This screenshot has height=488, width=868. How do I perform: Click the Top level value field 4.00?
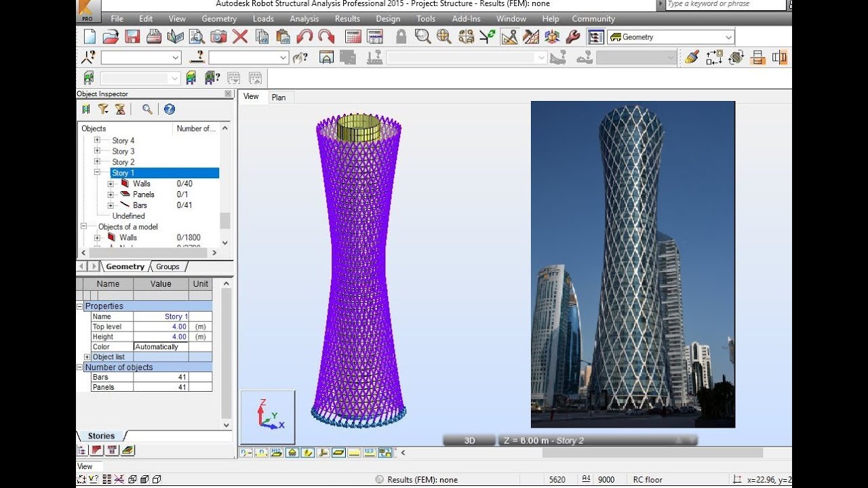pyautogui.click(x=161, y=327)
